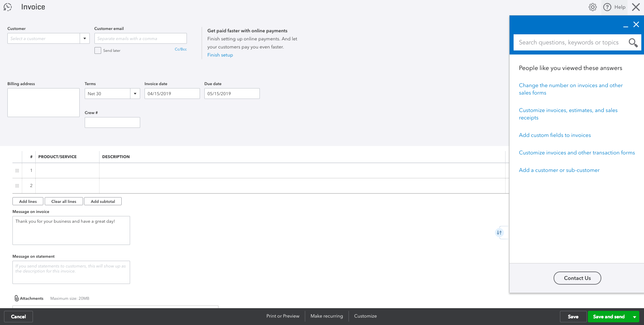Viewport: 644px width, 325px height.
Task: Open Add custom fields to invoices article
Action: [x=555, y=135]
